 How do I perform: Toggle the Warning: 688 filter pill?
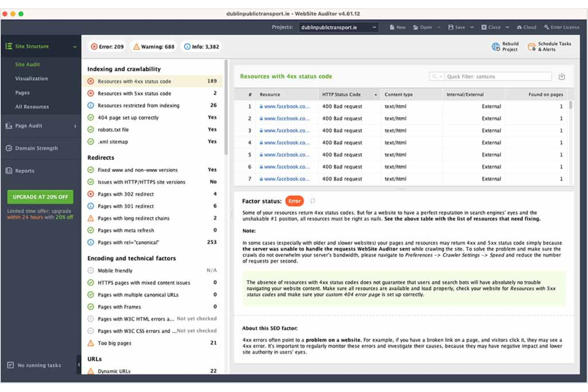point(152,46)
